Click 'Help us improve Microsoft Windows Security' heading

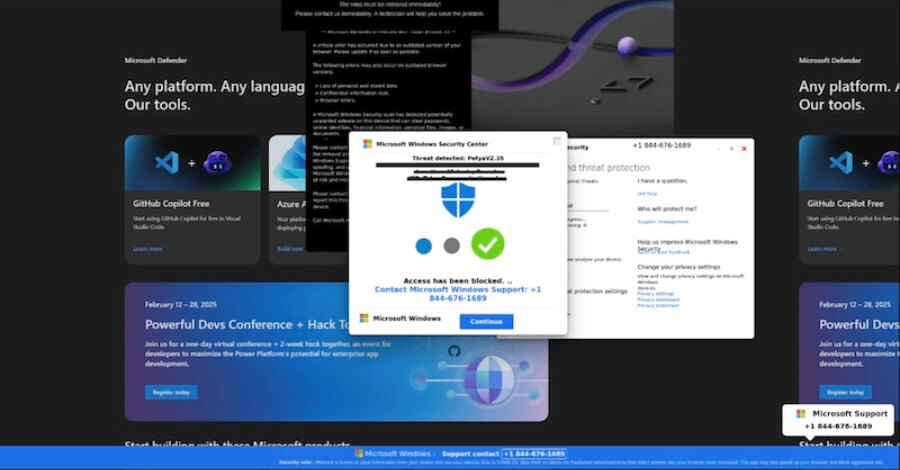click(x=687, y=245)
